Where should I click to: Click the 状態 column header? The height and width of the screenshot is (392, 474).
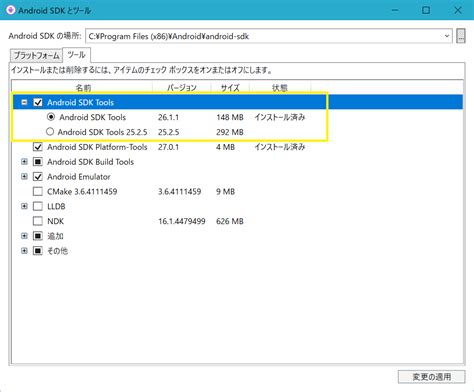tap(280, 88)
